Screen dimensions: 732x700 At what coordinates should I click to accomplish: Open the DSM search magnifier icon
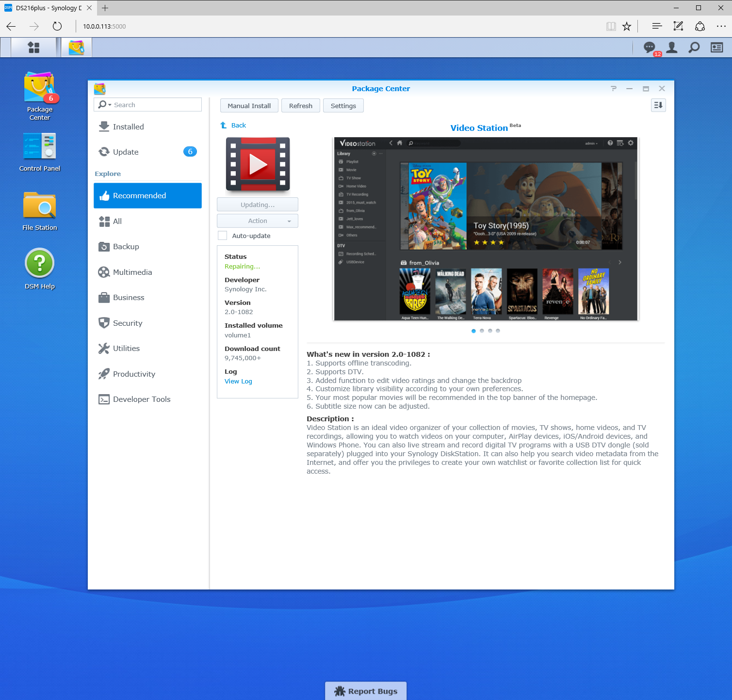pos(694,47)
